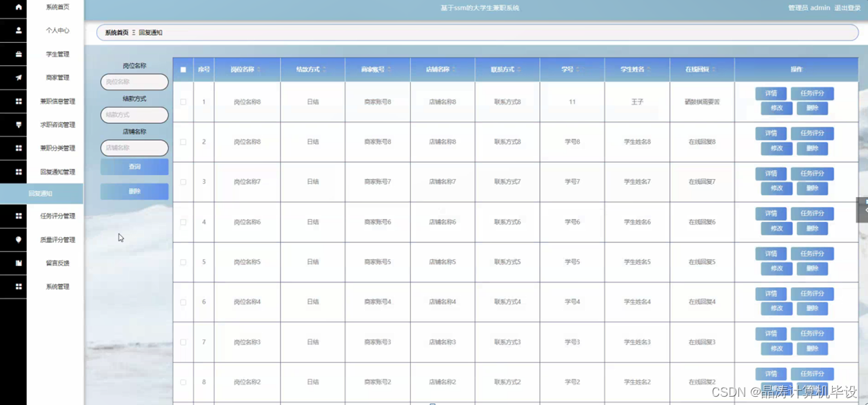The height and width of the screenshot is (405, 868).
Task: Click 修改 for row 2
Action: (x=777, y=148)
